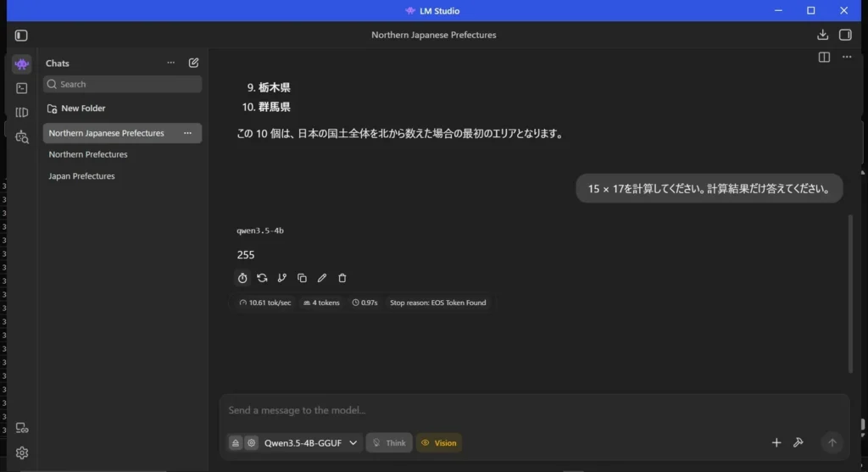Create a New Folder in Chats
868x472 pixels.
76,108
